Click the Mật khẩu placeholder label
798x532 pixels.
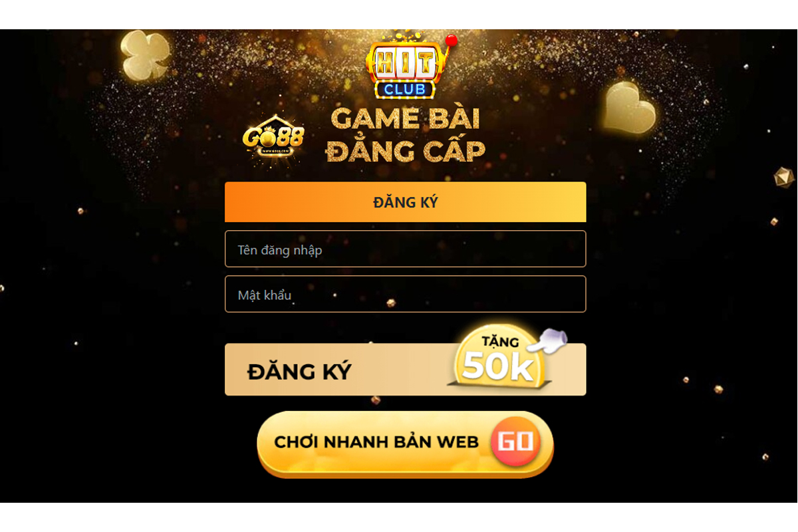[265, 295]
